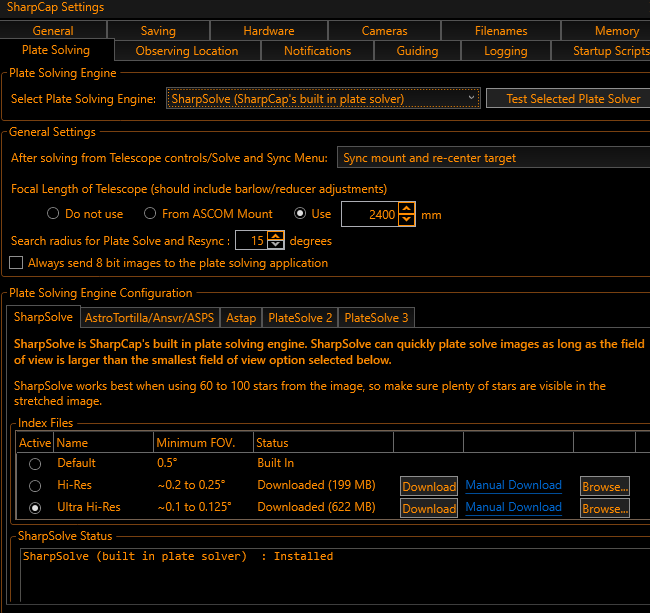Open the Startup Scripts tab
Viewport: 650px width, 613px height.
(601, 51)
